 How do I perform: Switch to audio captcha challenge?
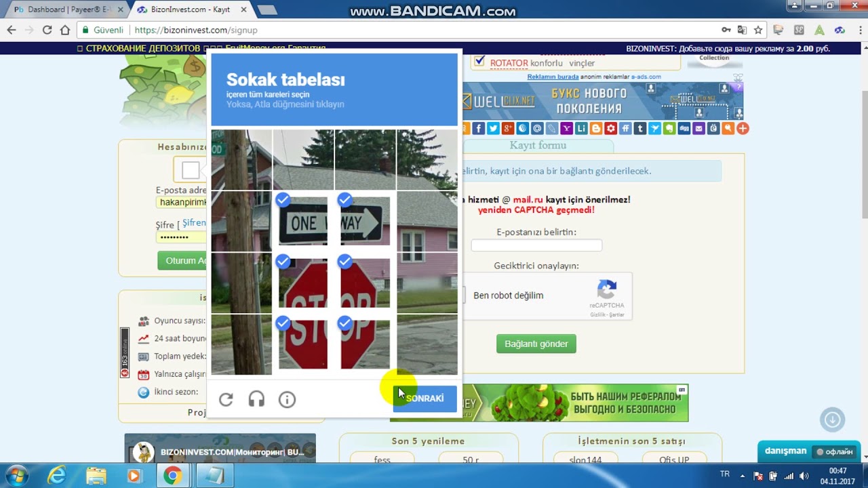coord(256,400)
